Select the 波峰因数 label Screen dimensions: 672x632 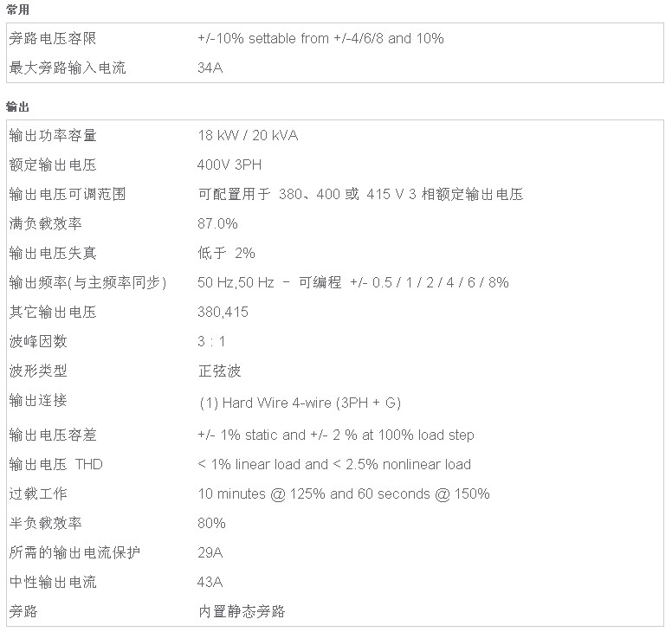38,341
